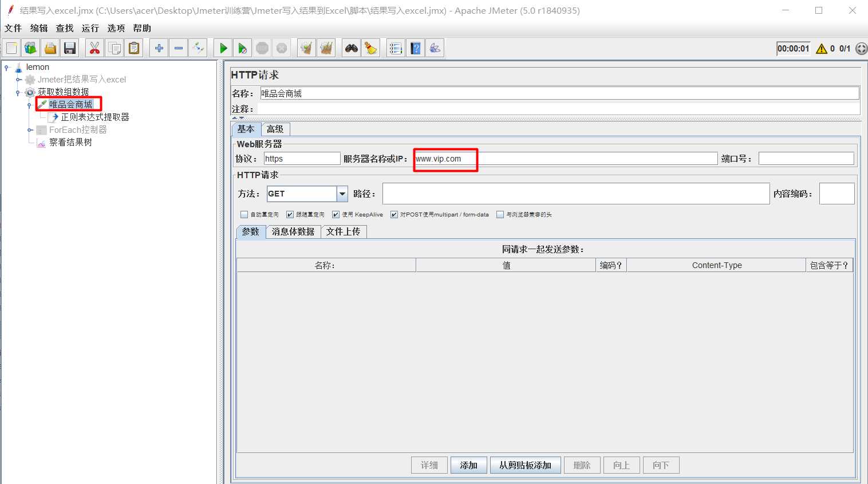The image size is (868, 484).
Task: Open the log viewer warning triangle icon
Action: (x=822, y=49)
